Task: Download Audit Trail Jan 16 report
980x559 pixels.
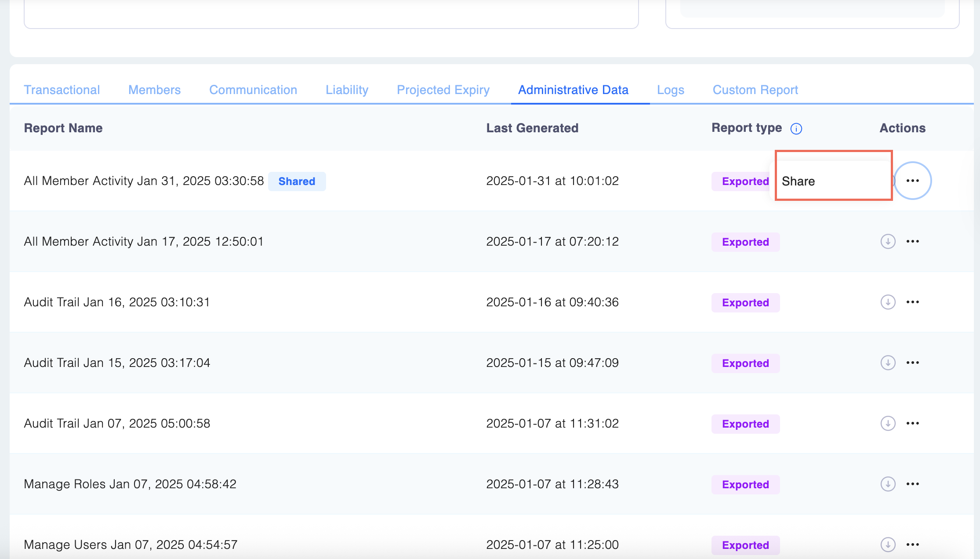Action: 888,302
